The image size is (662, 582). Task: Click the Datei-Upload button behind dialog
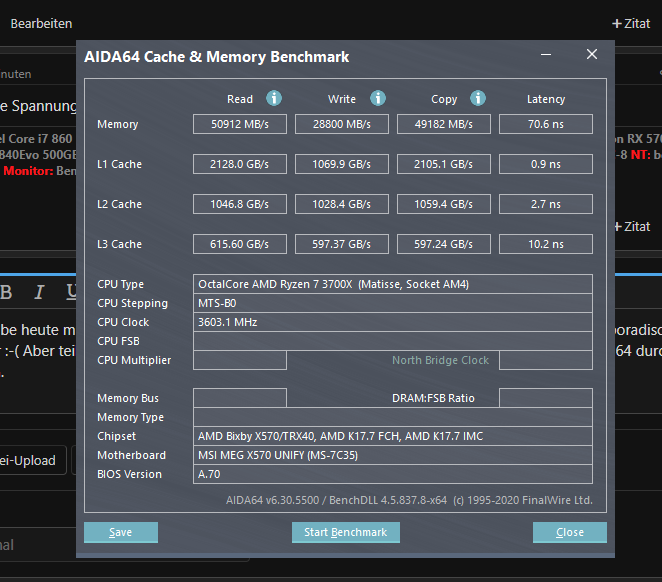coord(33,460)
